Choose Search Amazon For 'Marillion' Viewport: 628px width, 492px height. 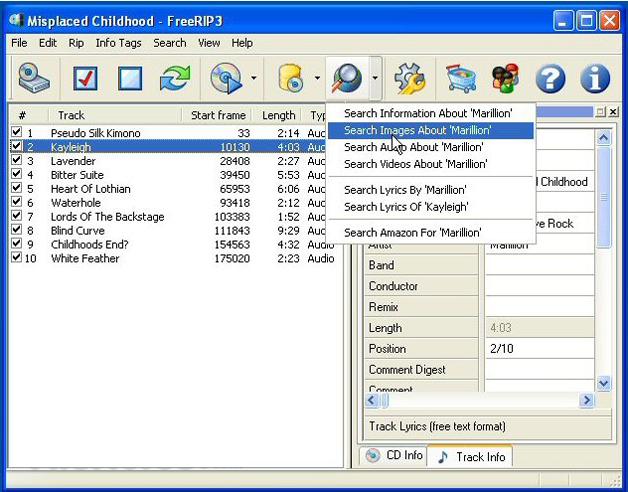(431, 232)
